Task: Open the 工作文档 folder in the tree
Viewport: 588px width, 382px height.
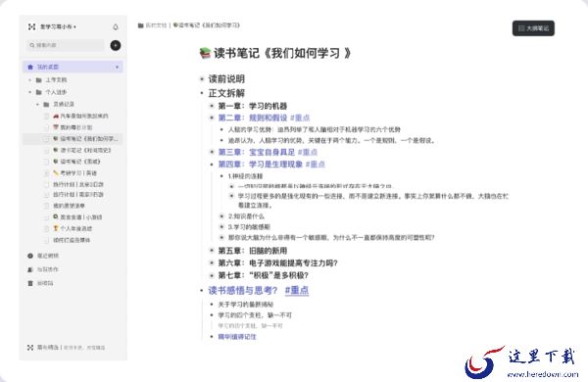Action: [56, 80]
